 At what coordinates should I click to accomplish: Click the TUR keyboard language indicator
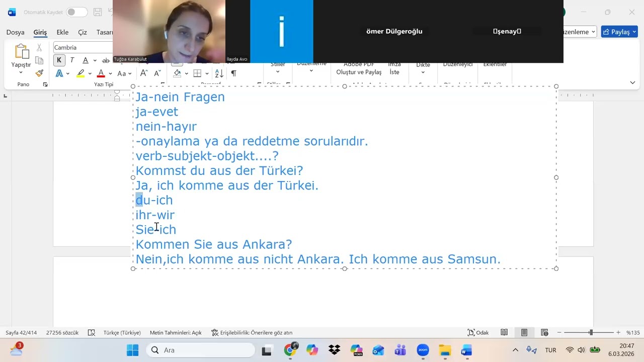click(x=550, y=350)
